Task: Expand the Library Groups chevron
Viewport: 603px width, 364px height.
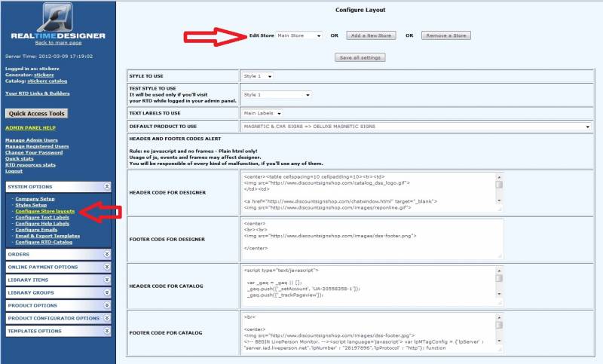Action: (x=107, y=292)
